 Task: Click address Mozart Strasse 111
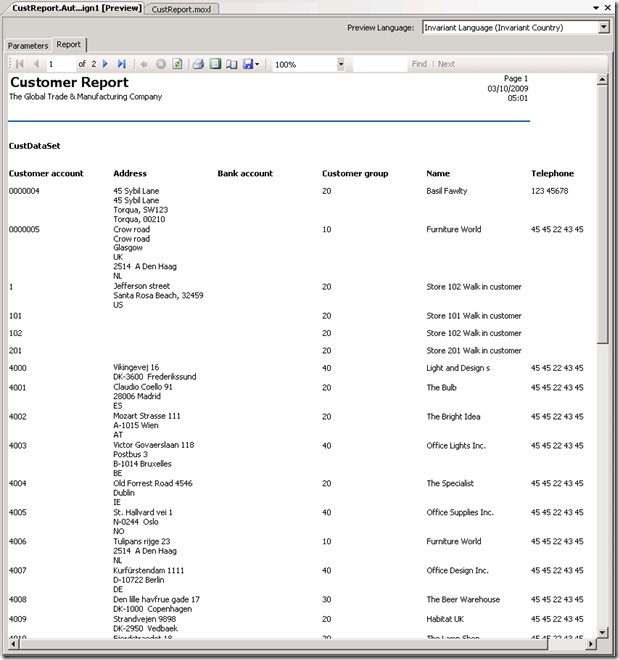tap(147, 416)
